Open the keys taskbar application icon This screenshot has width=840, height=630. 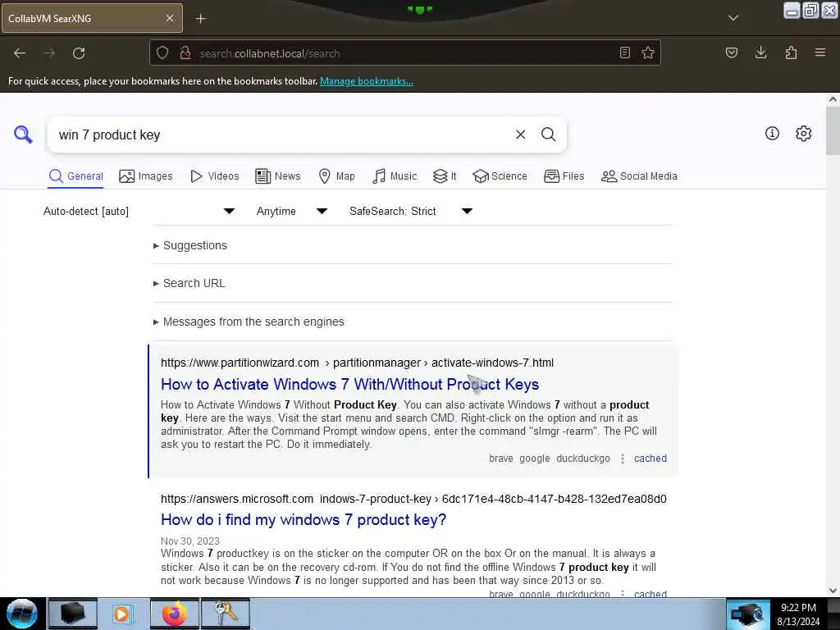[225, 614]
